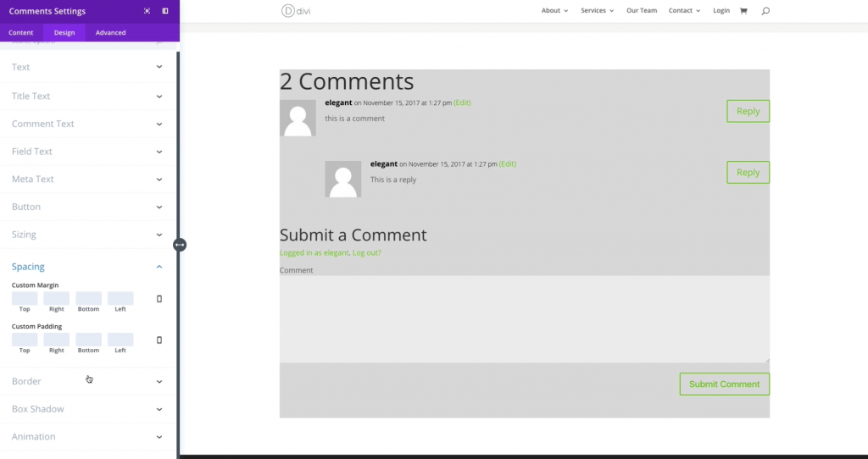Viewport: 868px width, 459px height.
Task: Expand the Comment Text group
Action: tap(87, 124)
